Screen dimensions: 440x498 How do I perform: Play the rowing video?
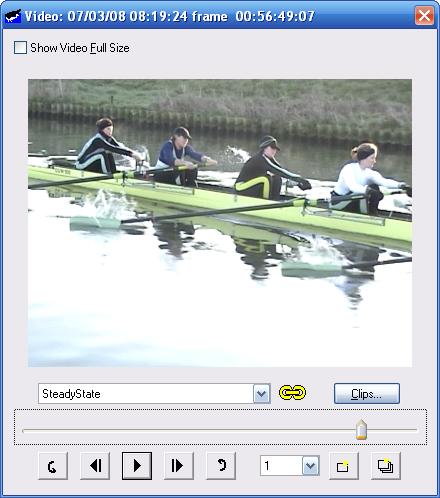[137, 466]
